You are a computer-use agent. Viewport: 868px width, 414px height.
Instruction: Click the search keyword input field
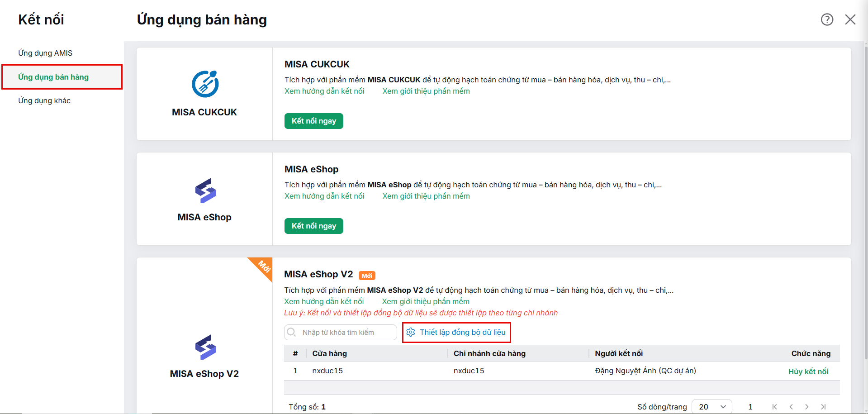tap(341, 332)
